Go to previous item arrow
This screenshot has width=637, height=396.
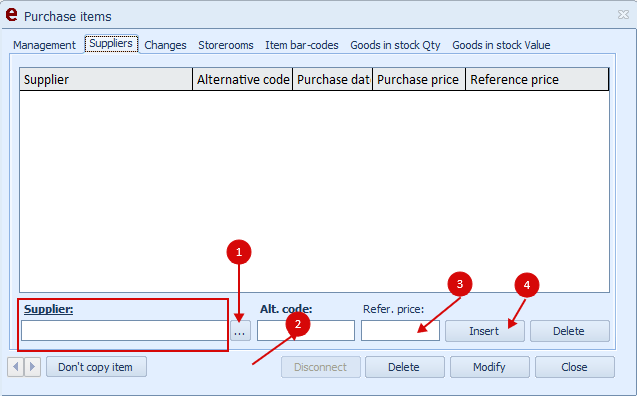click(15, 367)
